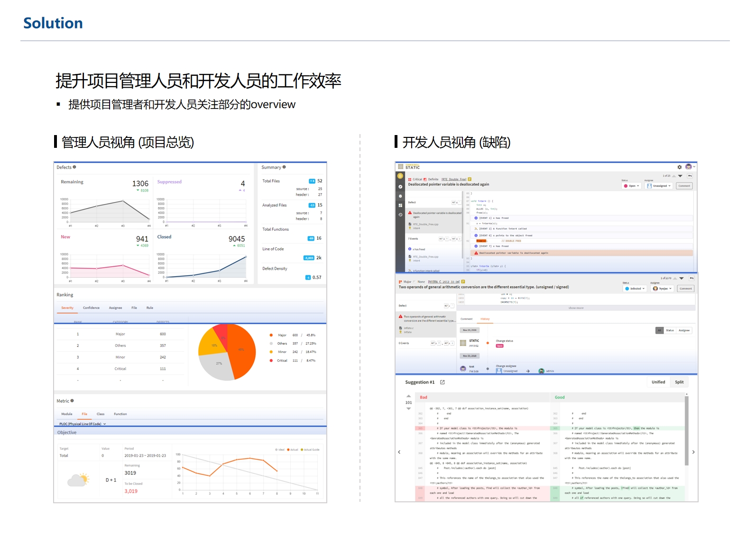Toggle history filter to All
This screenshot has height=535, width=756.
tap(659, 330)
